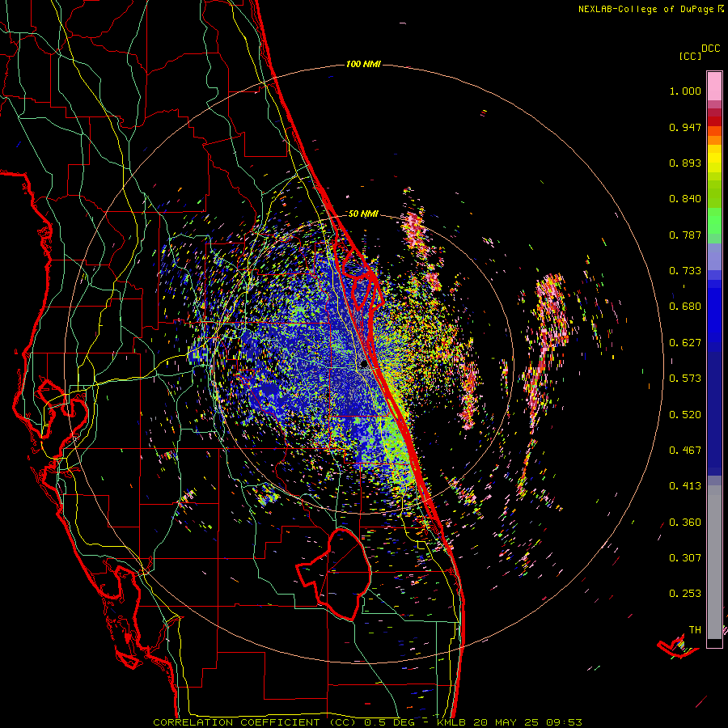Click the 0.5 DEG elevation text

(x=389, y=722)
